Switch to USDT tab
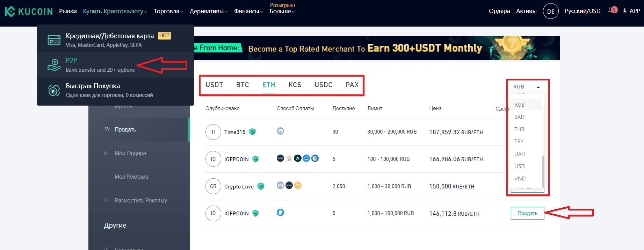Viewport: 644px width, 250px height. point(214,85)
